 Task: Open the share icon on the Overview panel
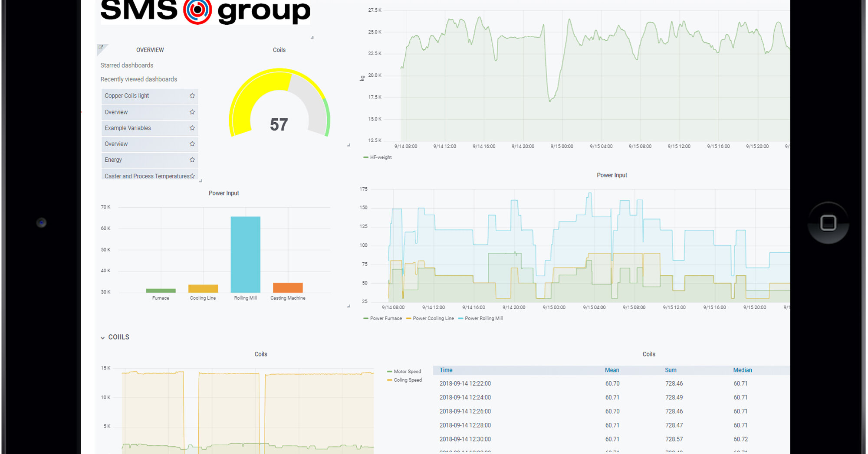coord(102,46)
